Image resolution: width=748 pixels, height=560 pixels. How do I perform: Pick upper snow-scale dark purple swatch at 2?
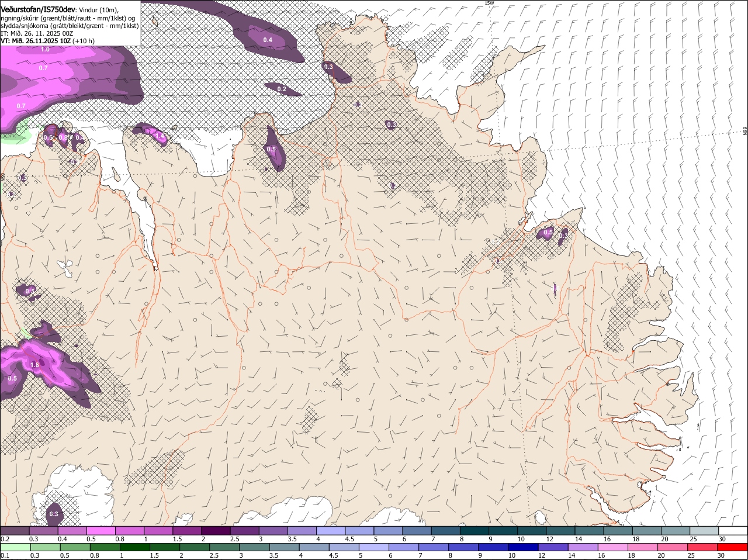216,530
